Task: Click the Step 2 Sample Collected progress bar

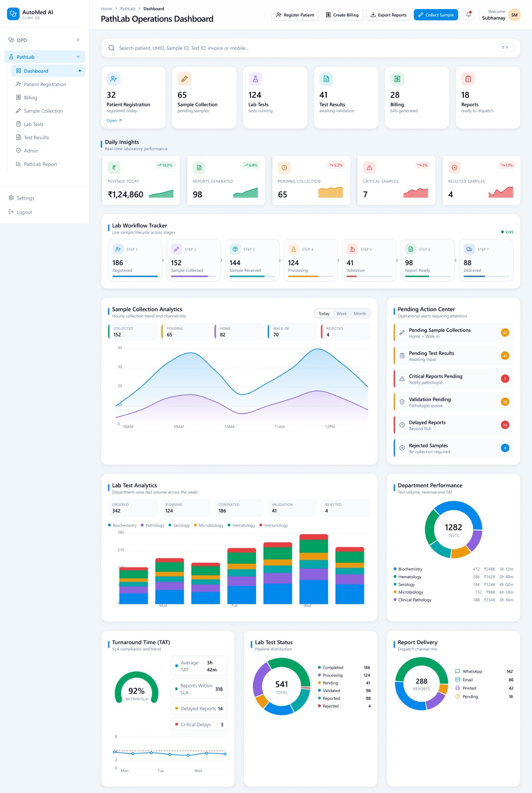Action: tap(194, 276)
